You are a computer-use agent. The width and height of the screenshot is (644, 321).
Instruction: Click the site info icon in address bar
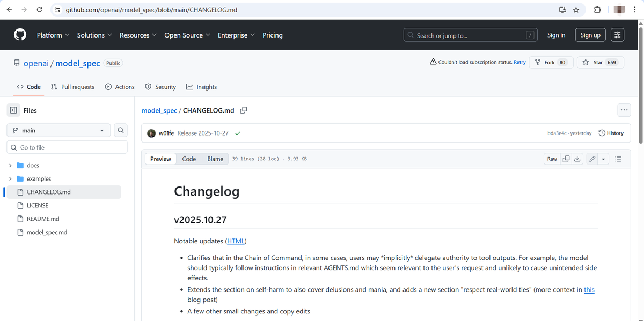click(57, 10)
